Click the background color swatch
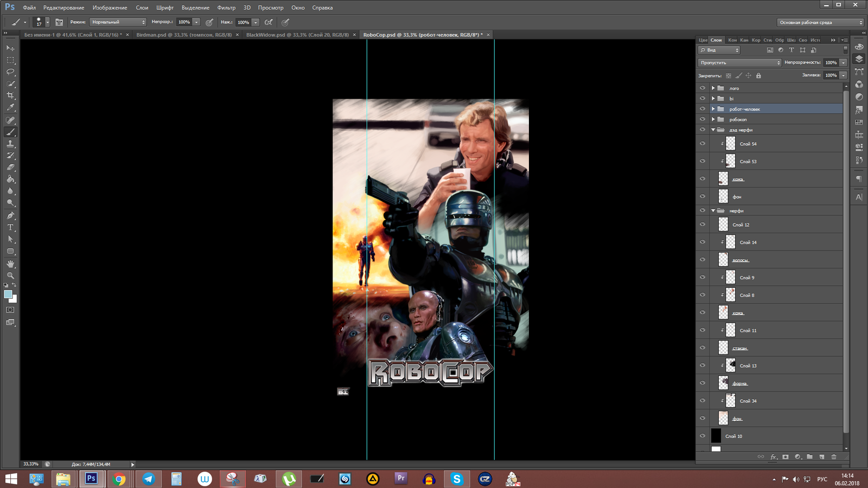The height and width of the screenshot is (488, 868). (x=14, y=299)
